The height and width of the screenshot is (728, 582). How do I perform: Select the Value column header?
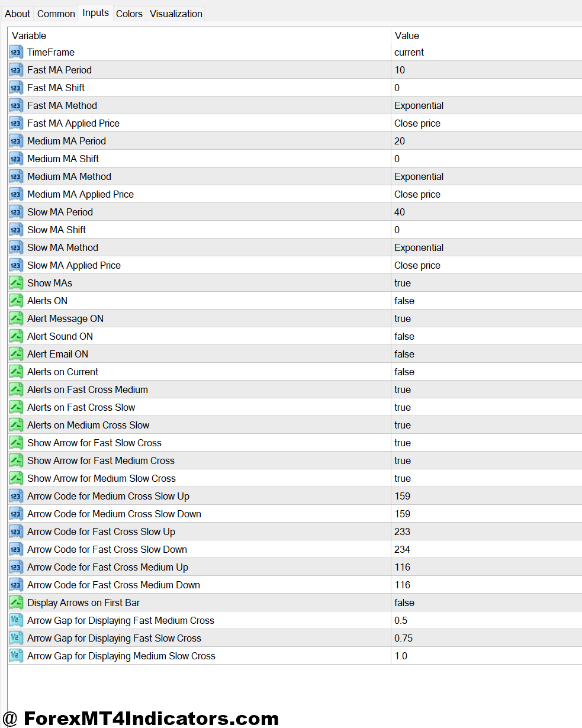tap(407, 36)
